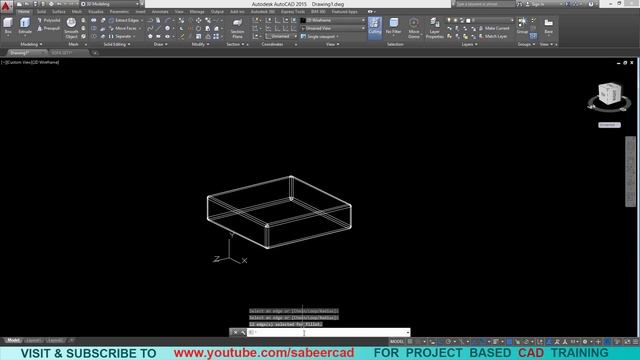Switch to the Layout1 tab
640x360 pixels.
(33, 340)
